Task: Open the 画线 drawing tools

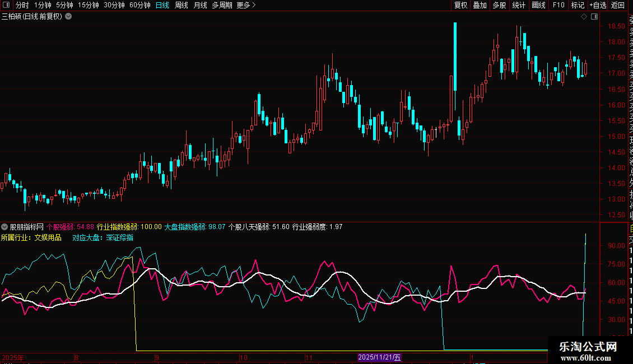Action: (x=538, y=5)
